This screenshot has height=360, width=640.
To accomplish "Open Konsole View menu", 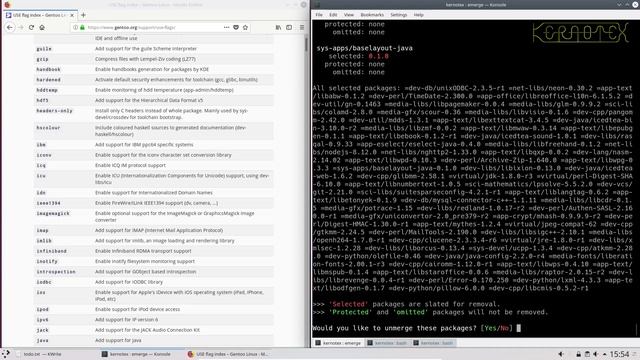I will pos(349,15).
